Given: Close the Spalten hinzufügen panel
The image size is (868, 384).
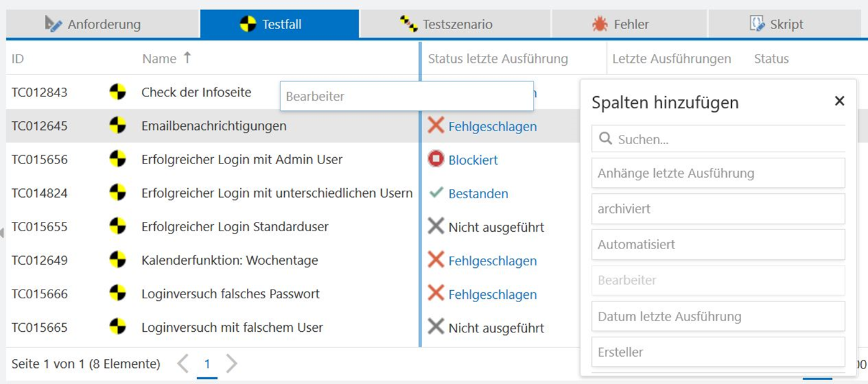Looking at the screenshot, I should (839, 101).
